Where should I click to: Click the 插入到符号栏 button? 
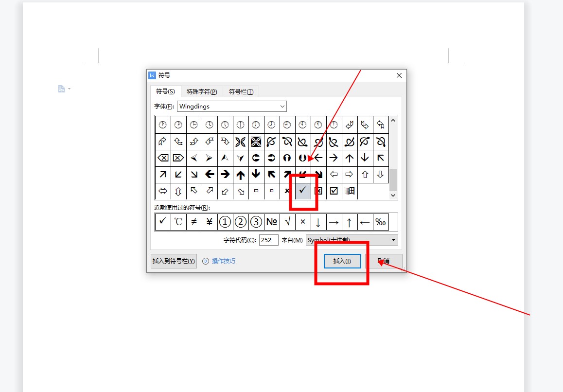tap(174, 261)
